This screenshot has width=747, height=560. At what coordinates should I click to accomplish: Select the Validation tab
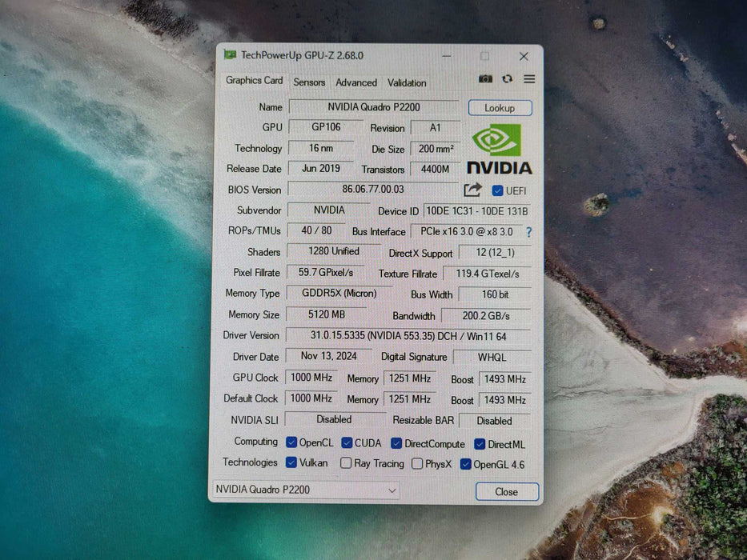(x=406, y=82)
